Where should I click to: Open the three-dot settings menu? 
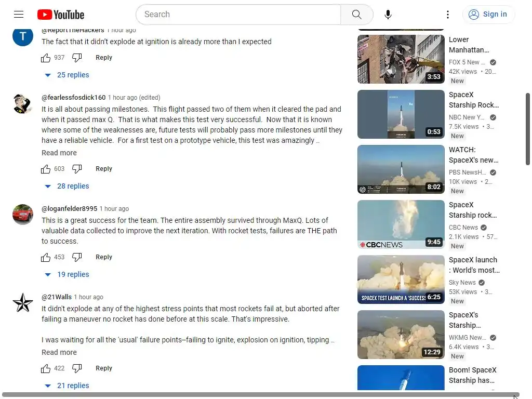447,14
